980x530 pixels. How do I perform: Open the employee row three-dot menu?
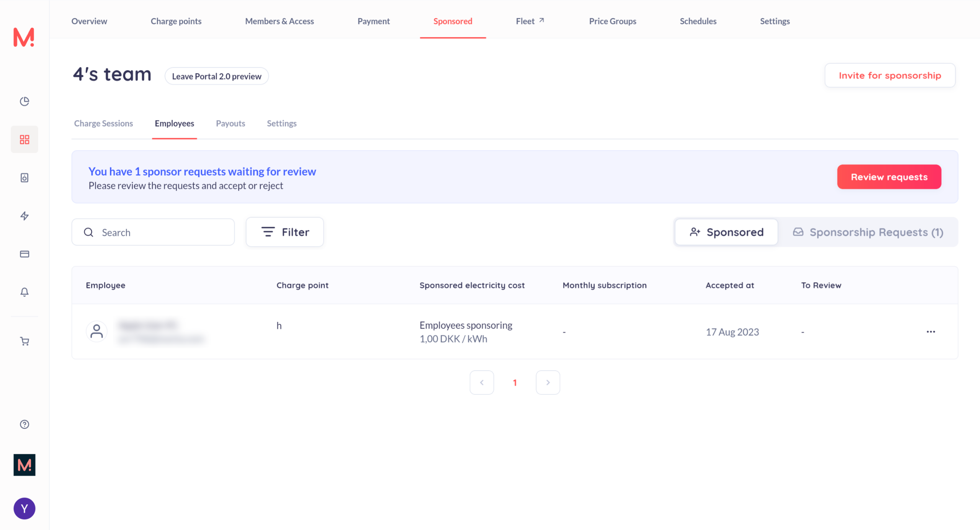click(x=931, y=332)
